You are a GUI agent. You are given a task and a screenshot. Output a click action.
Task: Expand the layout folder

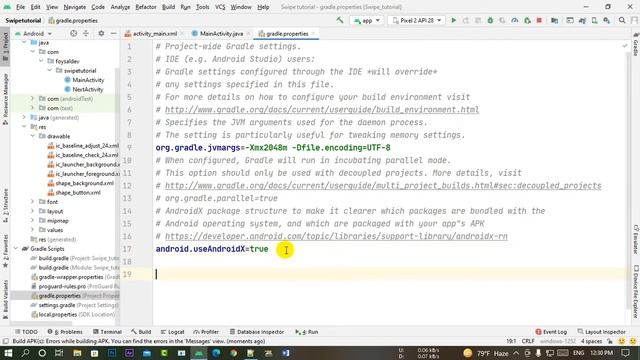pyautogui.click(x=32, y=211)
